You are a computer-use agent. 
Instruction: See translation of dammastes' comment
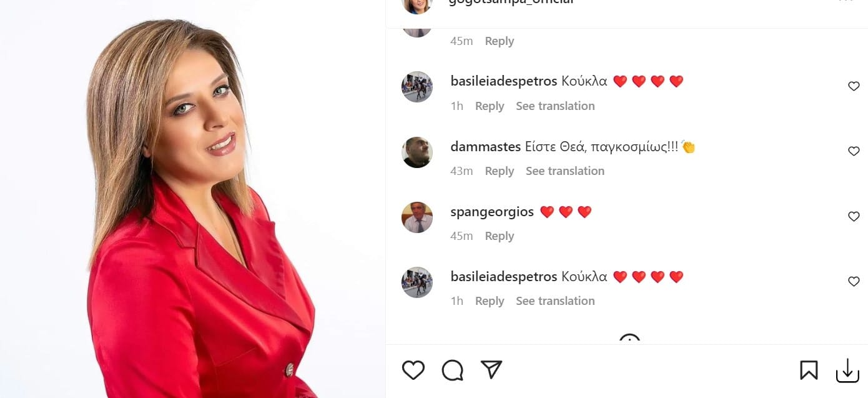coord(565,171)
